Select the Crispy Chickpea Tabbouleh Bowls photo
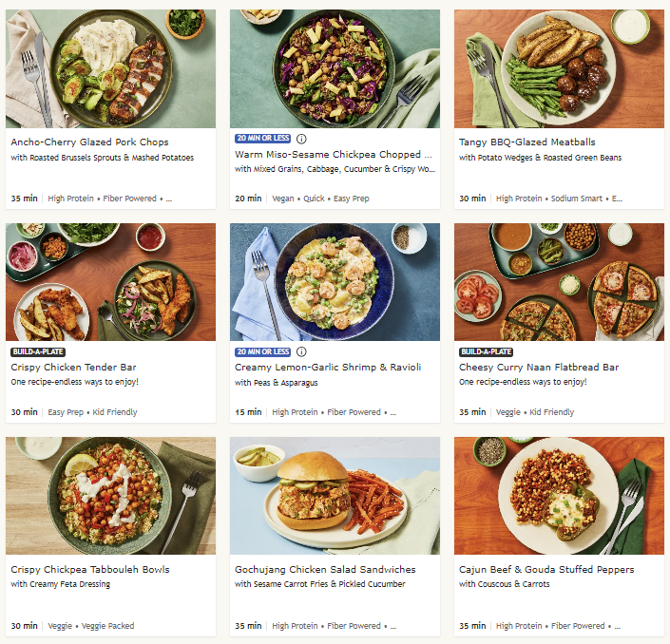Screen dimensions: 670x644 110,496
